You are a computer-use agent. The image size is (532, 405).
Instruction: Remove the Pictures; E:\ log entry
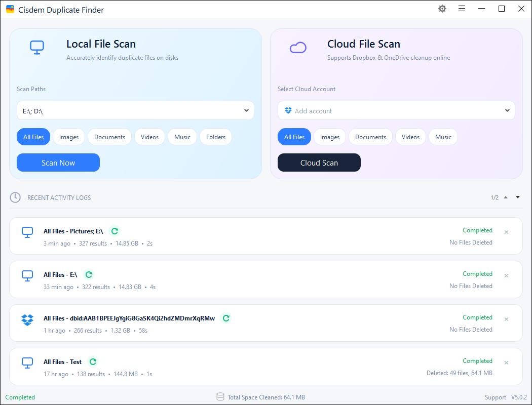[506, 232]
